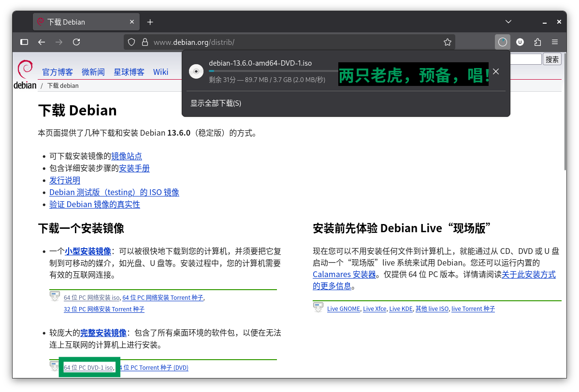Click the site search input box

[526, 59]
